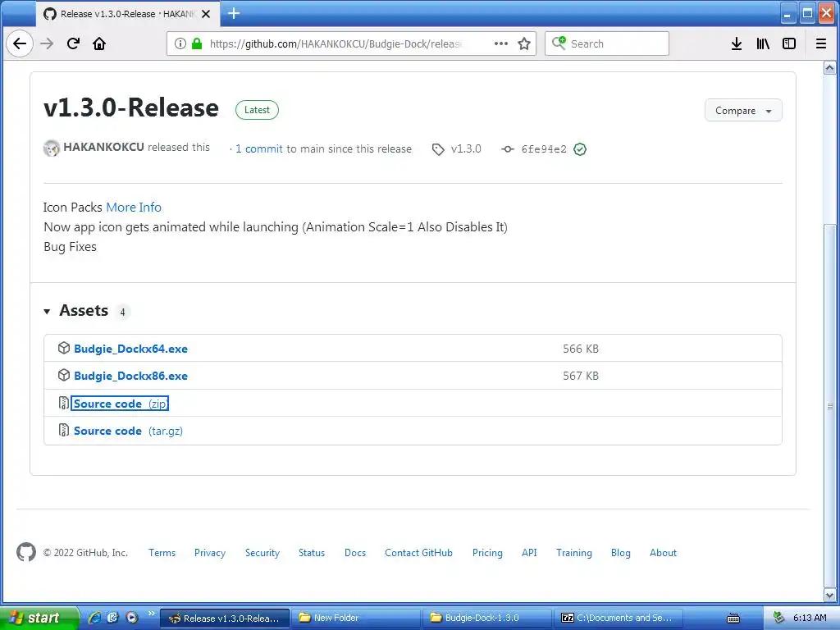Viewport: 840px width, 630px height.
Task: Switch to Release v1.3.0 taskbar button
Action: (225, 619)
